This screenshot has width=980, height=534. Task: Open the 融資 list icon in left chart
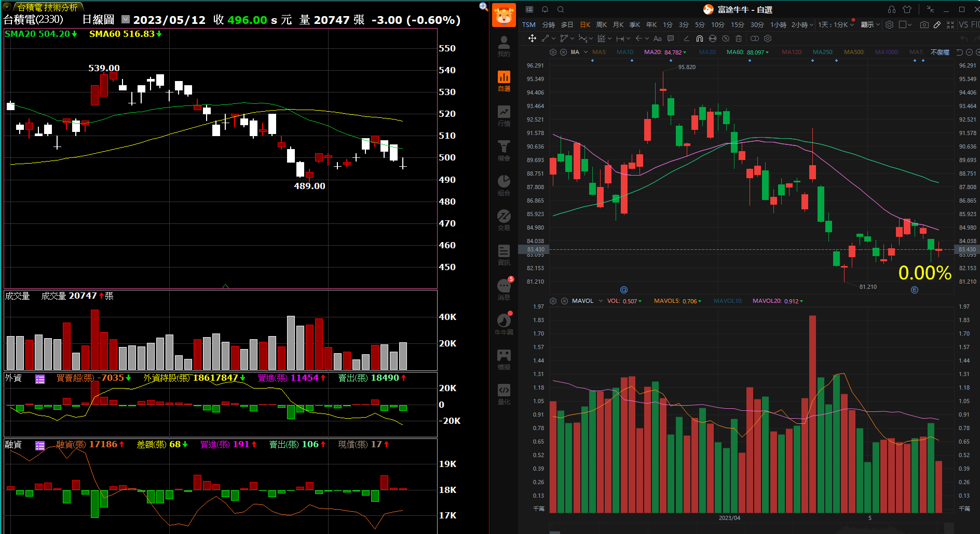pos(40,445)
